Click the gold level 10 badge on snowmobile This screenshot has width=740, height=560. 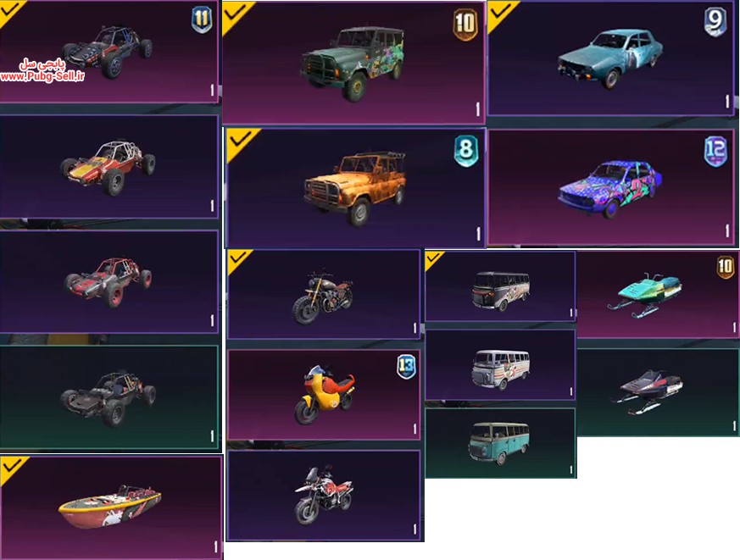coord(725,267)
